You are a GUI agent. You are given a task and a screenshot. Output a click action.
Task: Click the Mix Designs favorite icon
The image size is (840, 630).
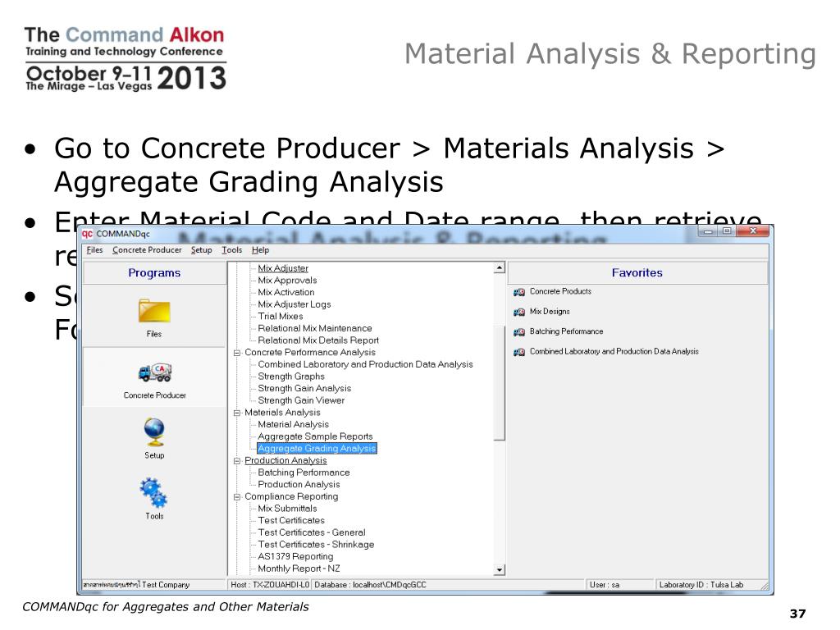tap(519, 312)
